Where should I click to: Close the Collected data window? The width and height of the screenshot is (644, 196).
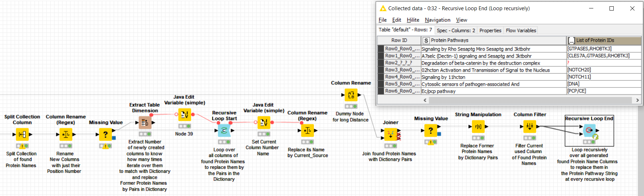[x=632, y=8]
